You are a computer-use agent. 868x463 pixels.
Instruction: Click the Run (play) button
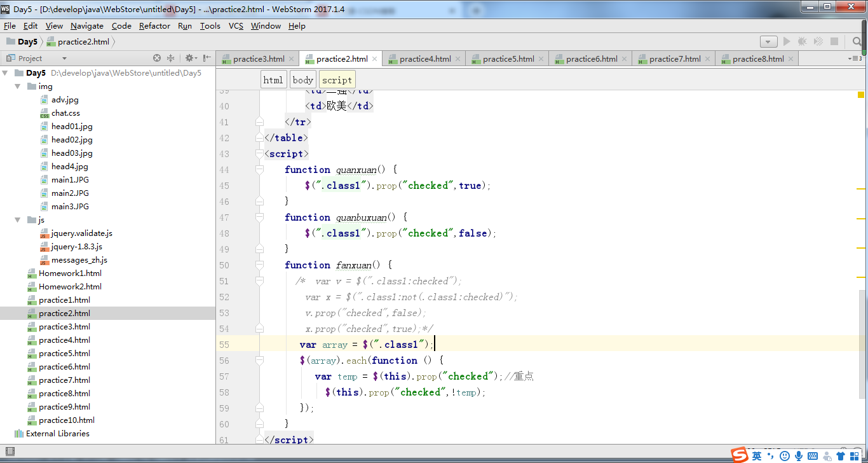(x=787, y=41)
